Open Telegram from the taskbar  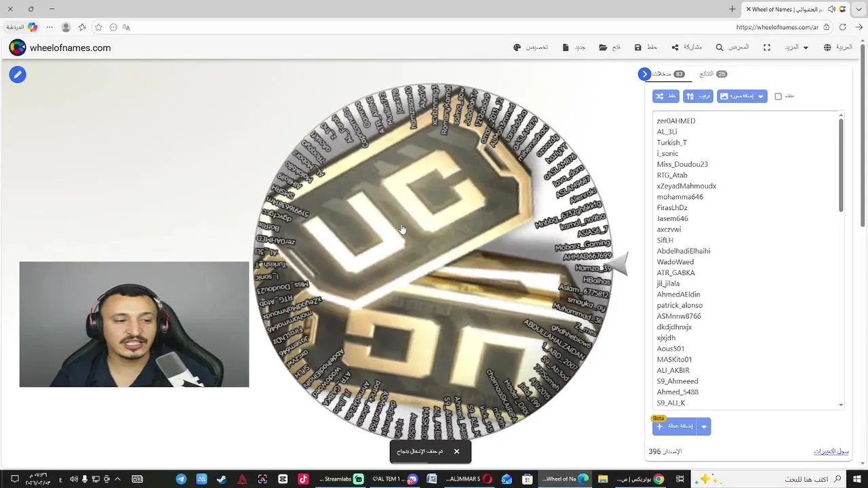click(181, 479)
